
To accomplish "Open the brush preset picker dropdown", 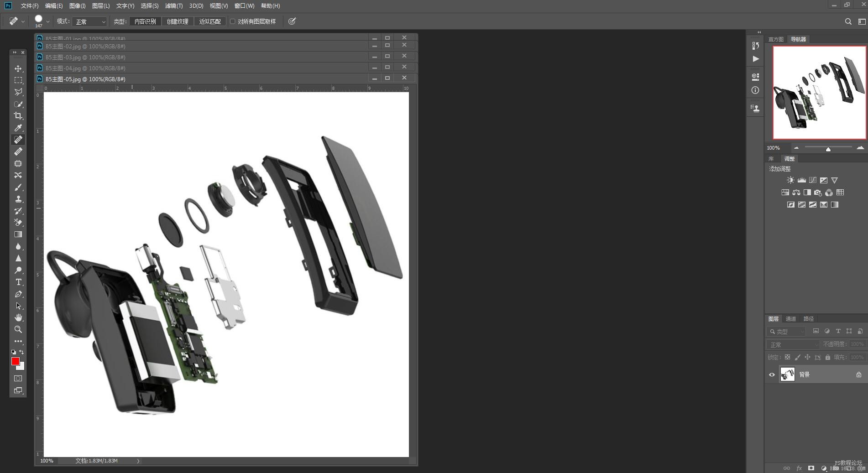I will 48,21.
